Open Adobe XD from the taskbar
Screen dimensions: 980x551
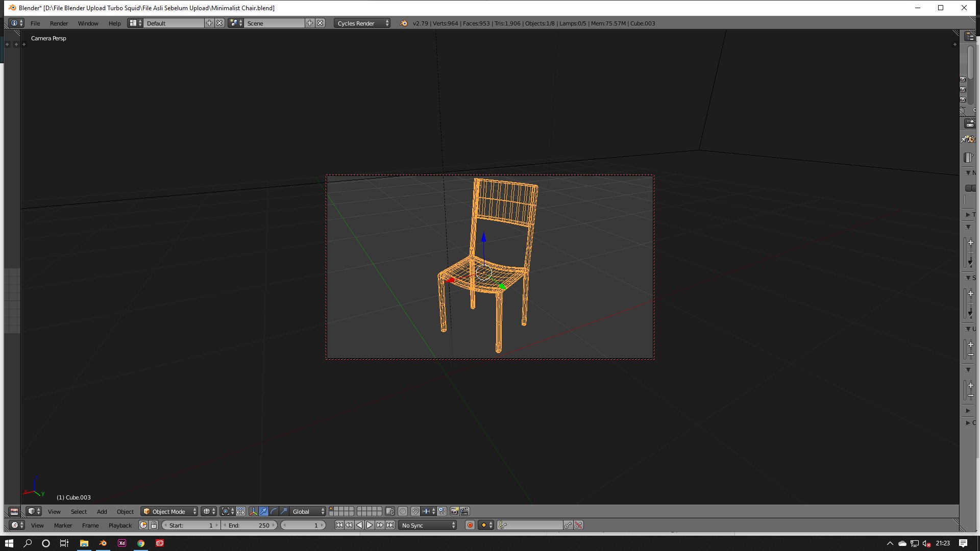pyautogui.click(x=121, y=543)
